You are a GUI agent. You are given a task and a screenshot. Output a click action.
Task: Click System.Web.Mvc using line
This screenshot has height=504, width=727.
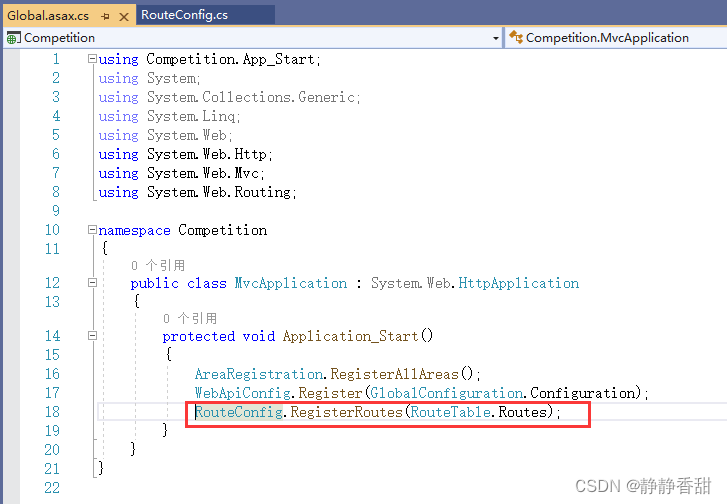pyautogui.click(x=181, y=173)
